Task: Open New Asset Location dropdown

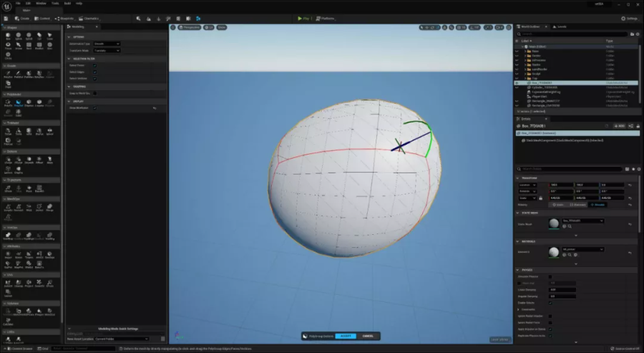Action: pos(122,339)
